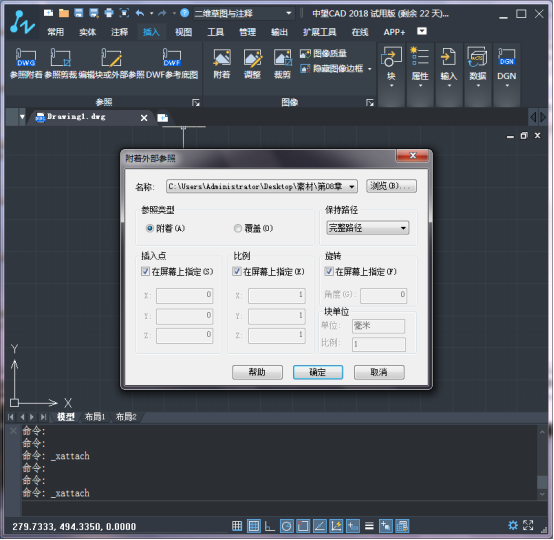This screenshot has height=540, width=554.
Task: Open the 视图 ribbon tab
Action: click(183, 32)
